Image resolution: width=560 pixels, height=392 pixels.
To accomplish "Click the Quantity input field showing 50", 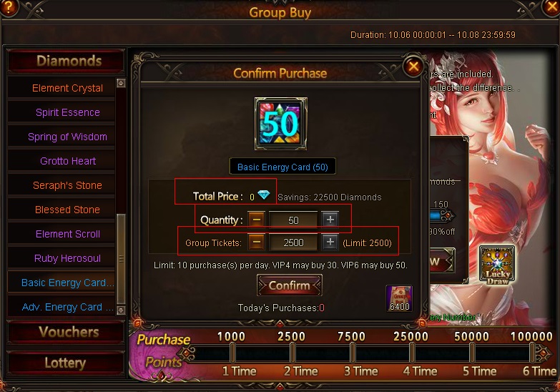I will pyautogui.click(x=293, y=220).
